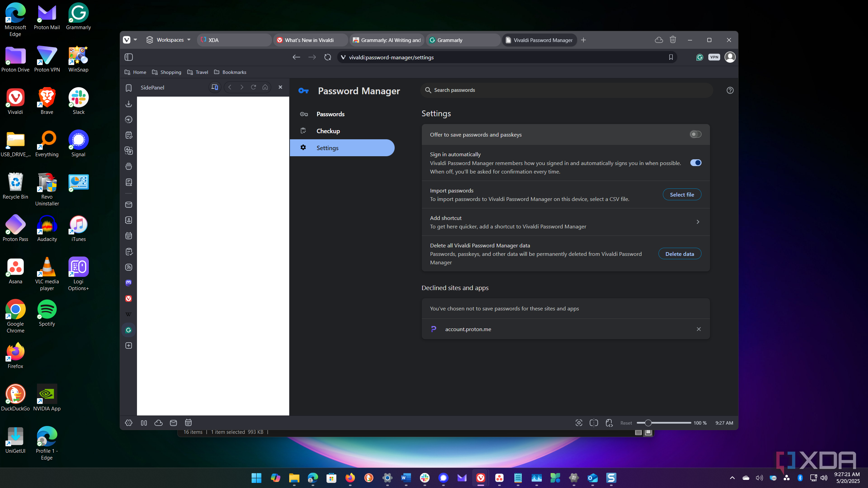Screen dimensions: 868x488
Task: Open the Translate panel icon
Action: point(129,151)
